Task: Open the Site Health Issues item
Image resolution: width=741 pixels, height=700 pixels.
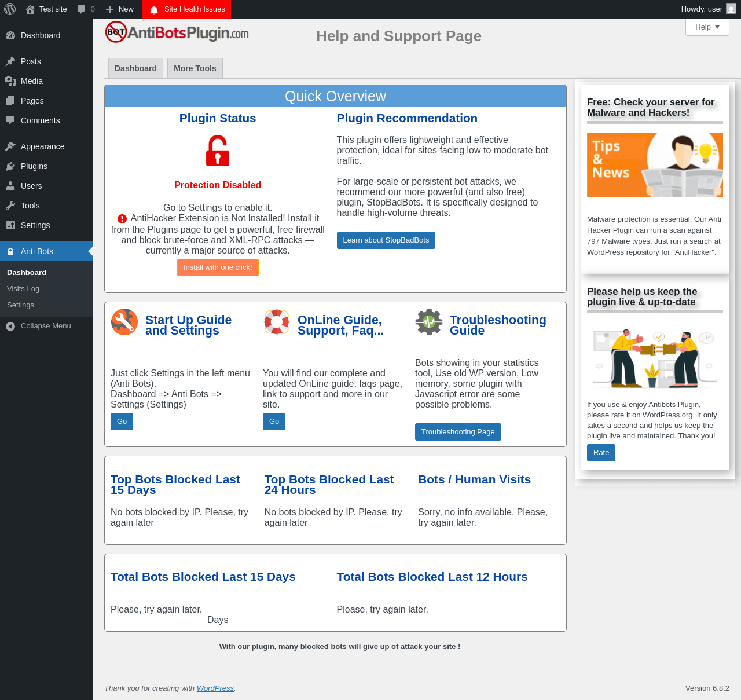Action: (x=186, y=9)
